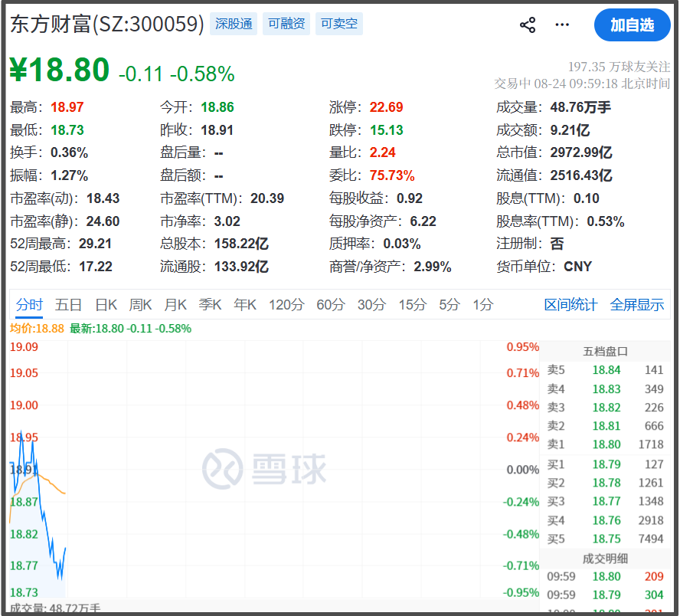
Task: Click the 卖1 order row at 18.80
Action: coord(606,444)
